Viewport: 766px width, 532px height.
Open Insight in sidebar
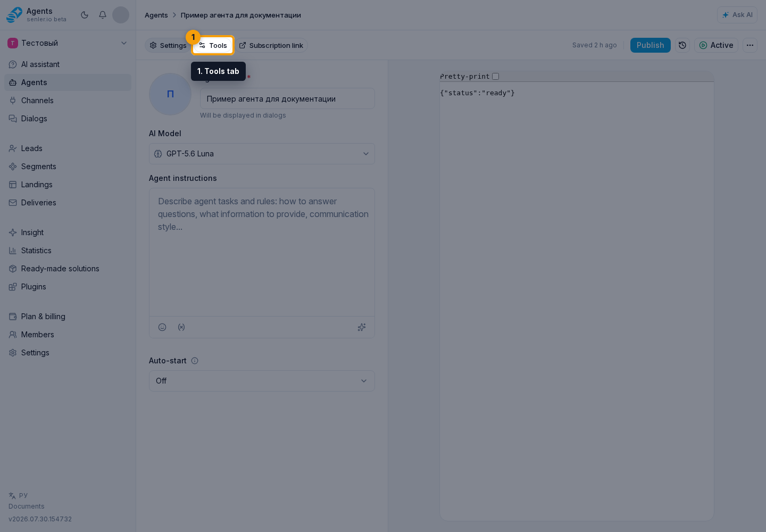pyautogui.click(x=68, y=232)
